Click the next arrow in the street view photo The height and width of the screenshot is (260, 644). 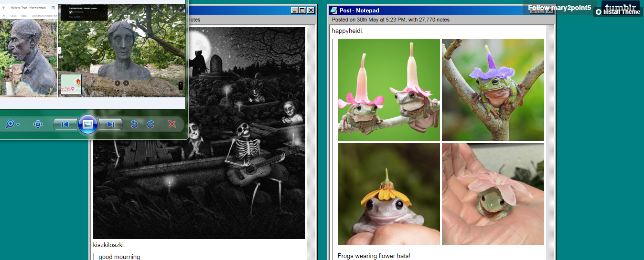[x=126, y=83]
